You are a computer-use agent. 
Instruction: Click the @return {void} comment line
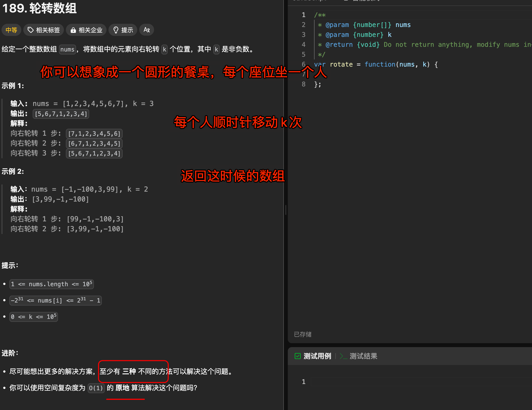coord(424,45)
